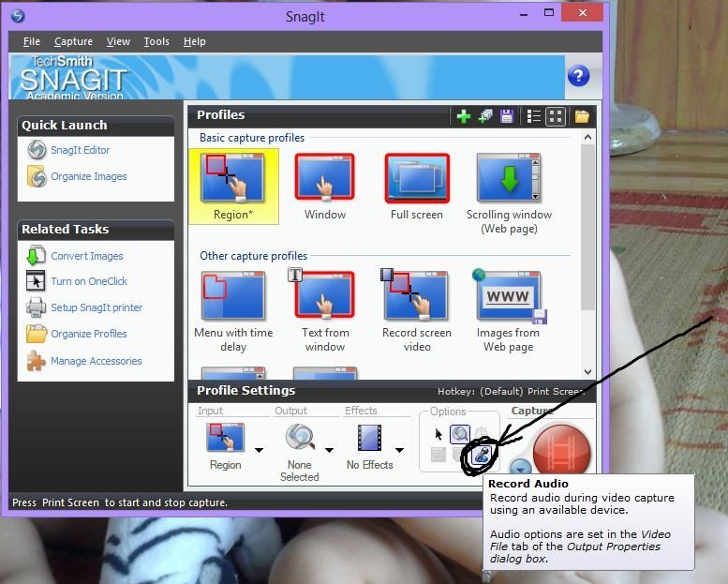Open the View menu
The height and width of the screenshot is (584, 728).
coord(118,41)
